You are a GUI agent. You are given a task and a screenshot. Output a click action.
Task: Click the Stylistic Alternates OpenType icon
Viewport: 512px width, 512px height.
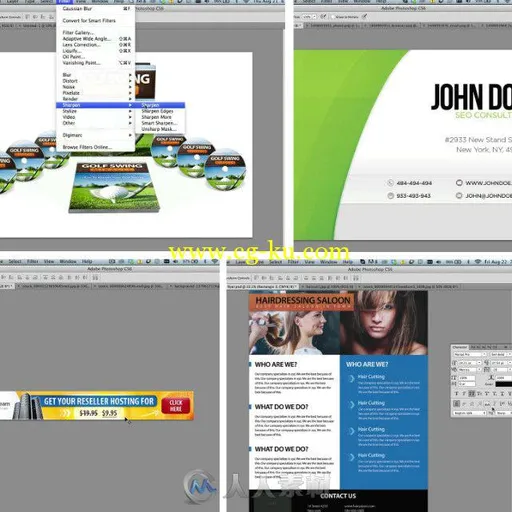coord(487,403)
